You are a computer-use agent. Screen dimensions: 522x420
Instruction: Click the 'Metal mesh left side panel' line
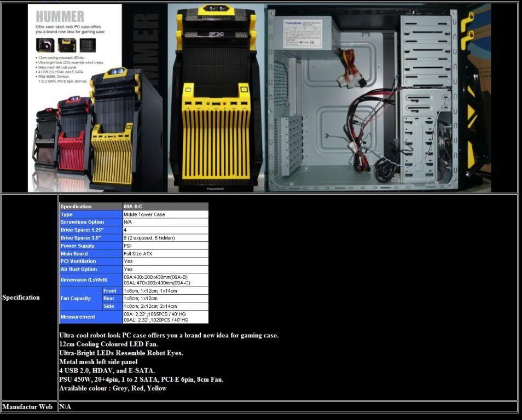98,362
